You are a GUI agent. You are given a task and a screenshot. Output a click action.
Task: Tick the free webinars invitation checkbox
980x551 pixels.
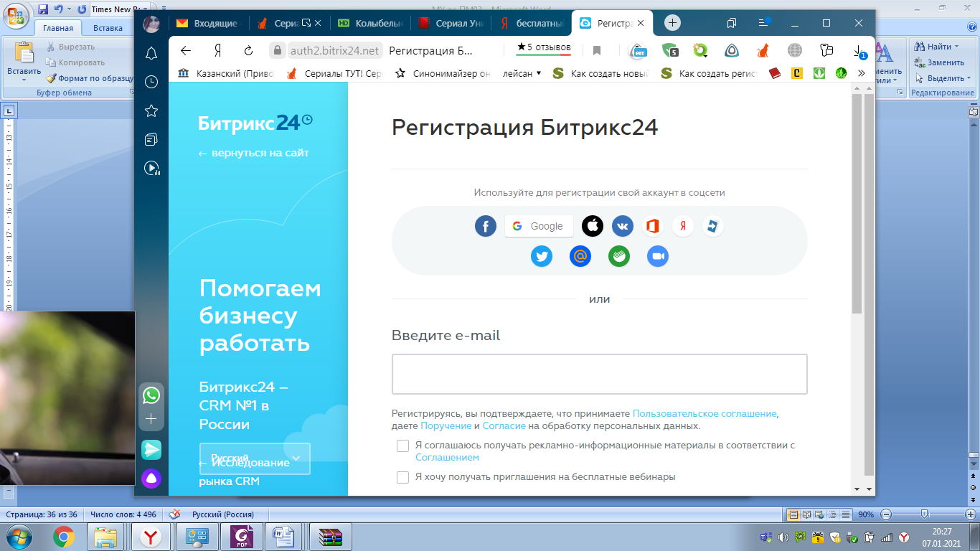(x=402, y=477)
